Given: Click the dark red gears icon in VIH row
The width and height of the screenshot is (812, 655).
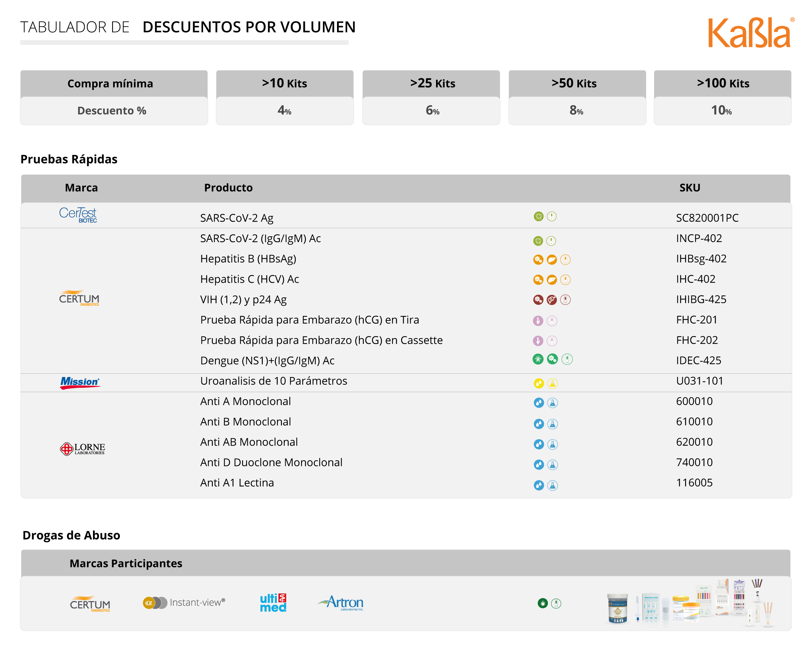Looking at the screenshot, I should [538, 300].
